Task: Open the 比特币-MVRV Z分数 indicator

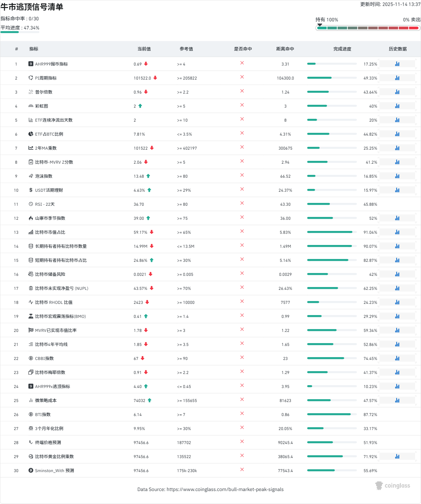Action: [54, 162]
